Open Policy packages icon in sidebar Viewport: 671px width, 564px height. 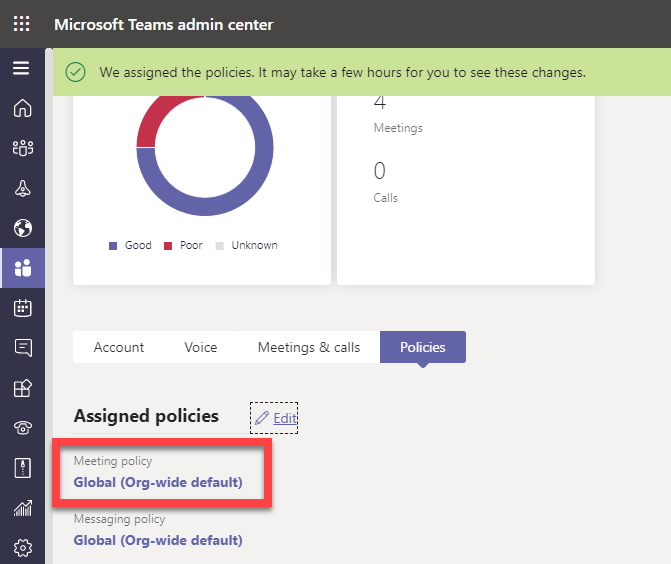point(22,468)
